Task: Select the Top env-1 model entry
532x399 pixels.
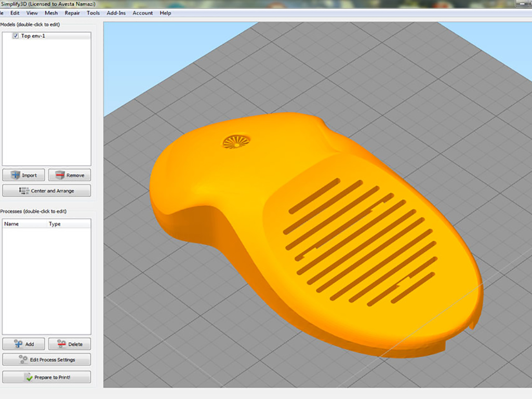Action: pyautogui.click(x=33, y=36)
